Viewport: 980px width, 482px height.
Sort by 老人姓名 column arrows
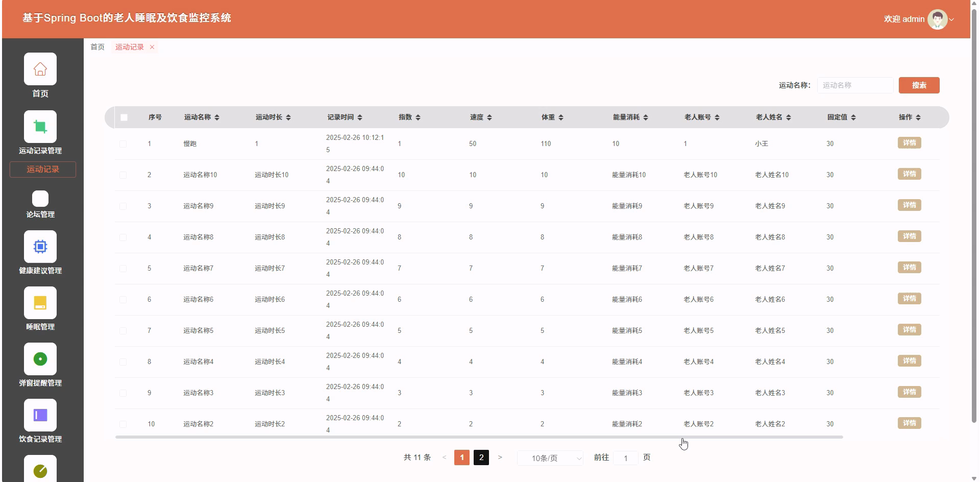789,117
